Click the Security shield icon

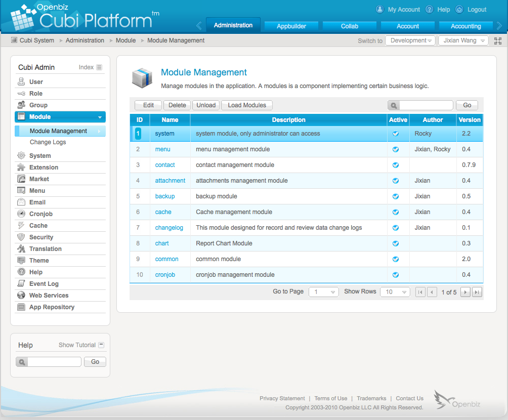(x=20, y=237)
